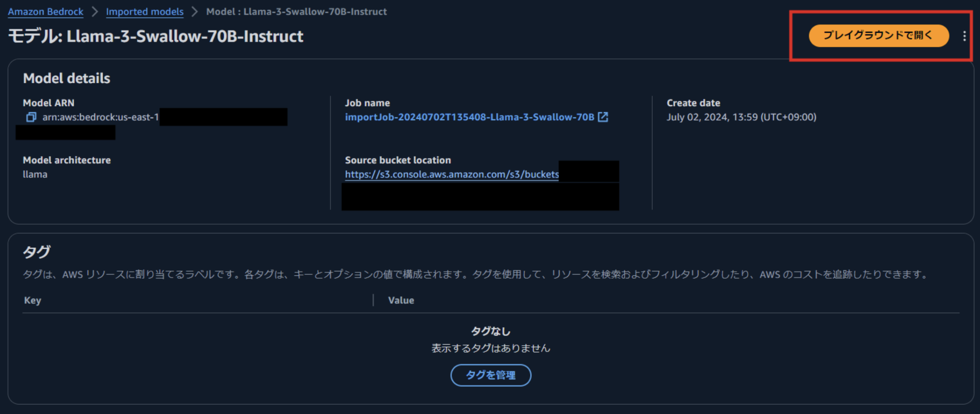Select the arn:aws:bedrock:us-east-1 ARN text
The height and width of the screenshot is (414, 980).
click(x=100, y=117)
